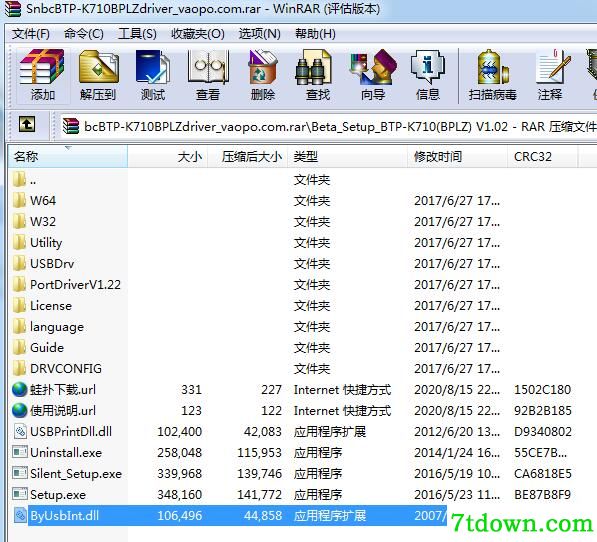Click the PortDriverV1.22 folder icon

(x=19, y=284)
